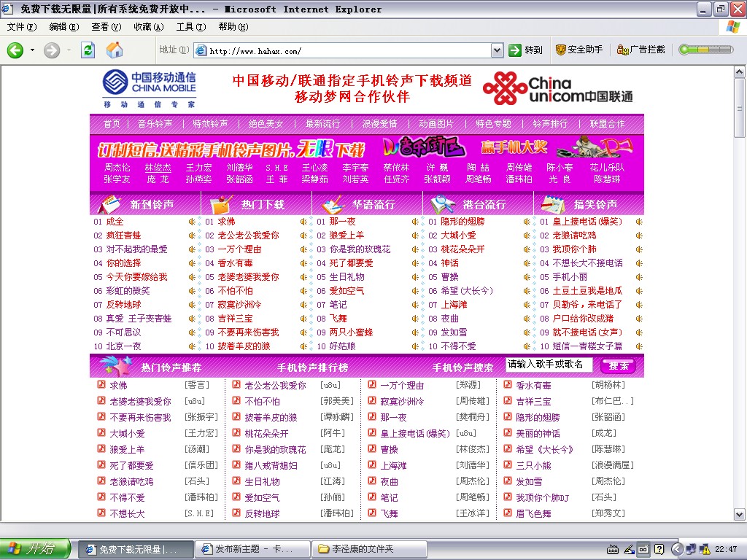Play the speaker icon beside 01 成全
The height and width of the screenshot is (560, 747).
pos(192,222)
